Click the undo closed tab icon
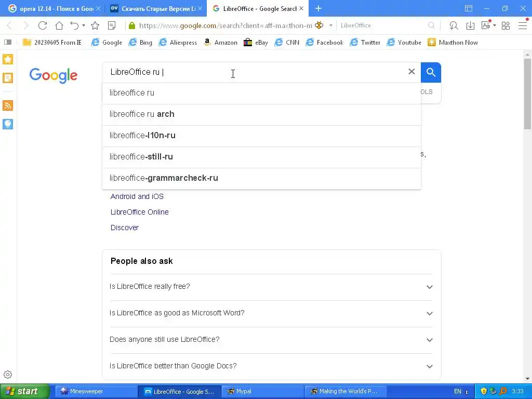The height and width of the screenshot is (399, 532). pos(74,25)
